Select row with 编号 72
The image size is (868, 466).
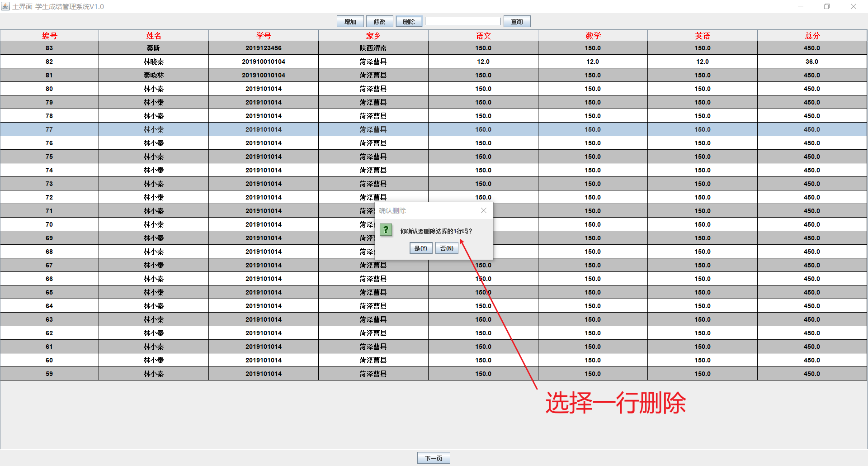click(x=434, y=197)
